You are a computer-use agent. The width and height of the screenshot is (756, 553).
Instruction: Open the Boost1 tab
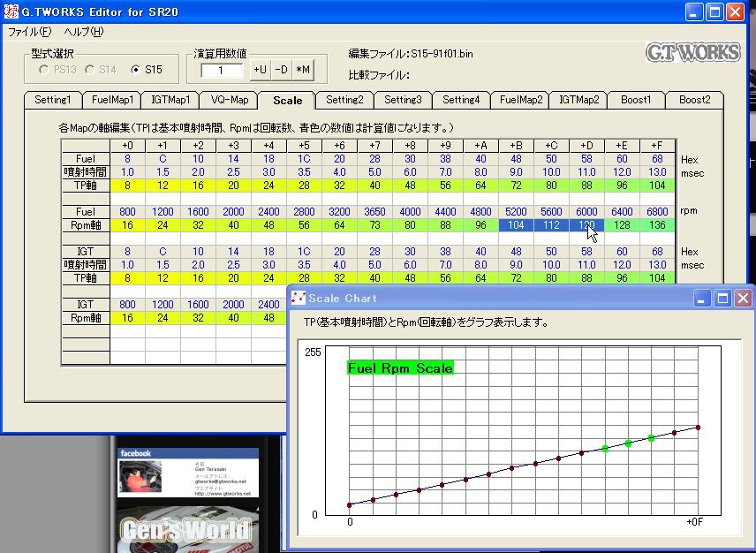[x=636, y=100]
